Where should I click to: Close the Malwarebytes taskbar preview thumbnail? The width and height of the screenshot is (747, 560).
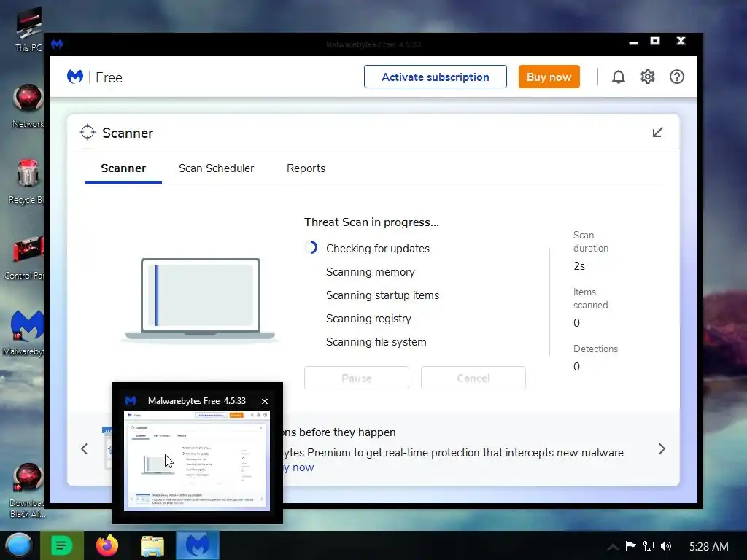(265, 401)
